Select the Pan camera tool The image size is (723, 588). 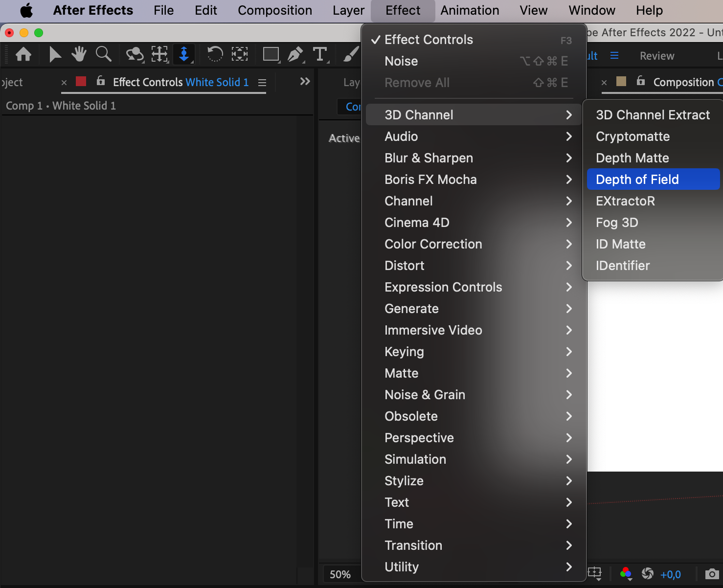[x=159, y=54]
